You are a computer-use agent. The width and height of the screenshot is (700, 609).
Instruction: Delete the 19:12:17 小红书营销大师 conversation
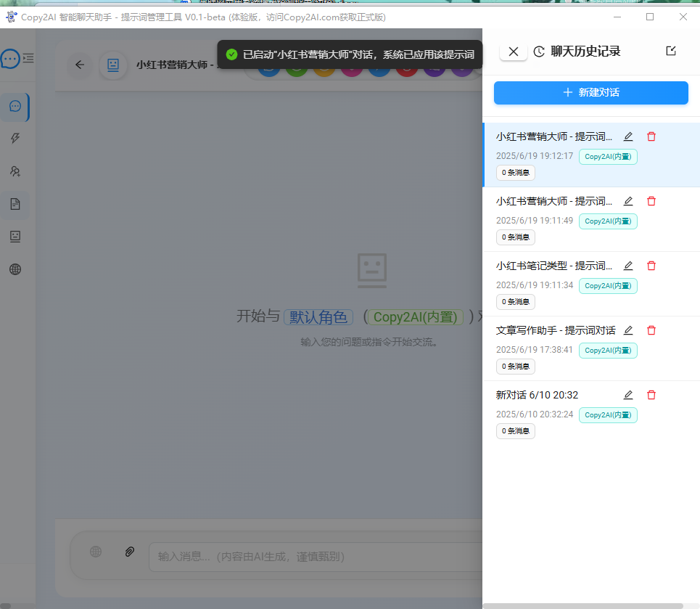(x=651, y=136)
